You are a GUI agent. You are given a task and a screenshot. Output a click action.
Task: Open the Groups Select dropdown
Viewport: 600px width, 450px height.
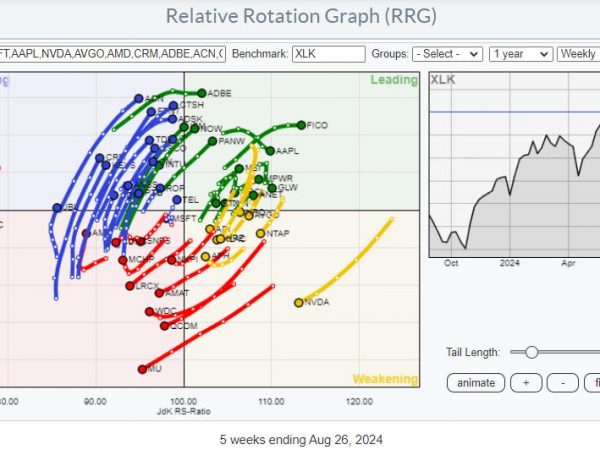(447, 54)
